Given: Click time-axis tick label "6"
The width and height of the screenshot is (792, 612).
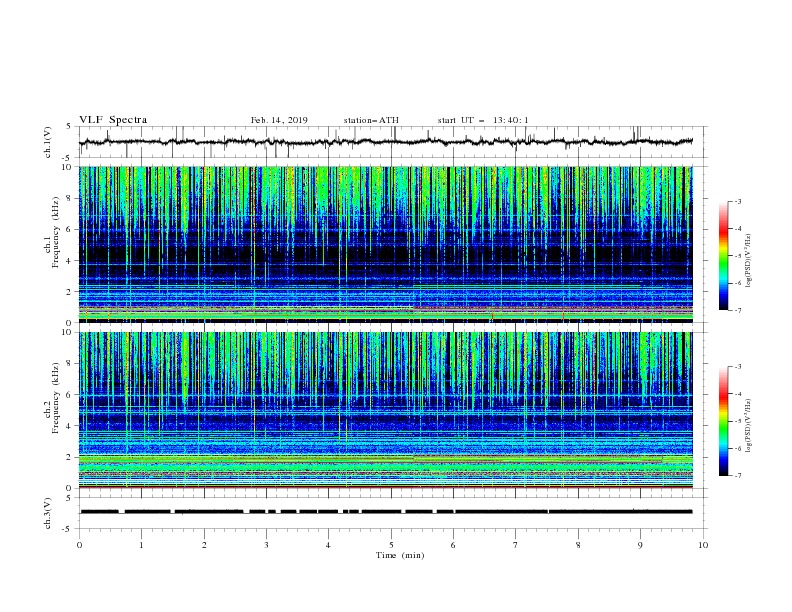Looking at the screenshot, I should 453,545.
